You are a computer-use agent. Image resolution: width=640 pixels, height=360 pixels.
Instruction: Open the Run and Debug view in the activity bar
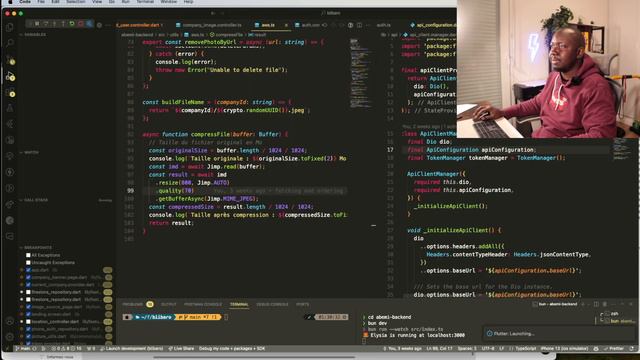pyautogui.click(x=10, y=76)
